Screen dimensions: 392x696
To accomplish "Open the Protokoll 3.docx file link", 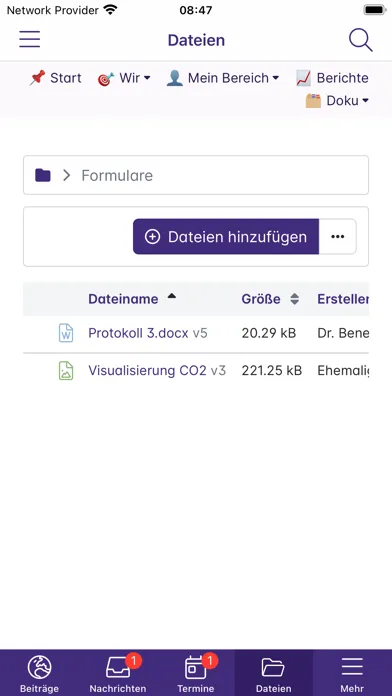I will pos(138,333).
